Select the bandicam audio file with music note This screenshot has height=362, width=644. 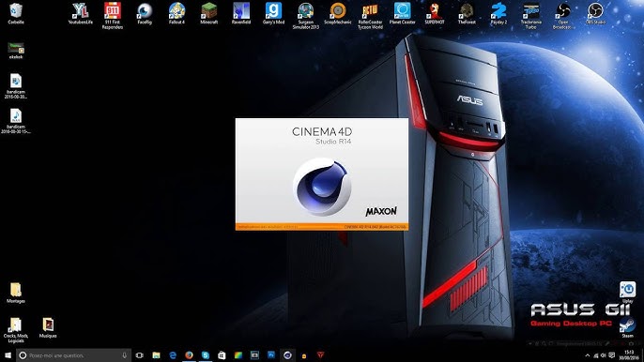tap(16, 121)
